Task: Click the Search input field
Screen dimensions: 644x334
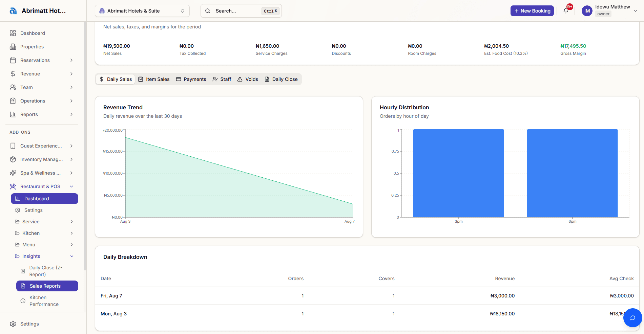Action: 241,11
